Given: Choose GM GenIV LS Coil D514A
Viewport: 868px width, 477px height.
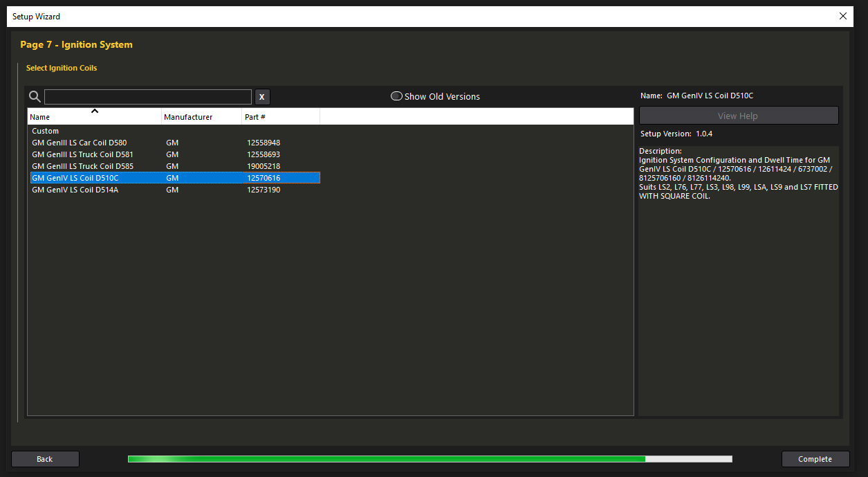Looking at the screenshot, I should 75,190.
